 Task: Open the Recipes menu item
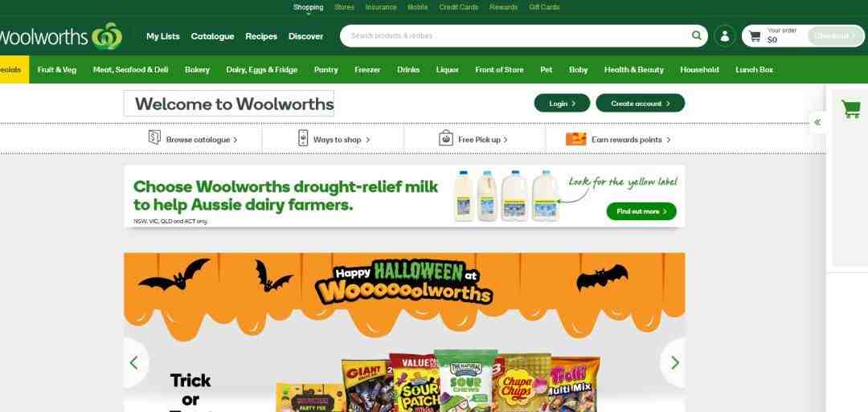coord(261,36)
